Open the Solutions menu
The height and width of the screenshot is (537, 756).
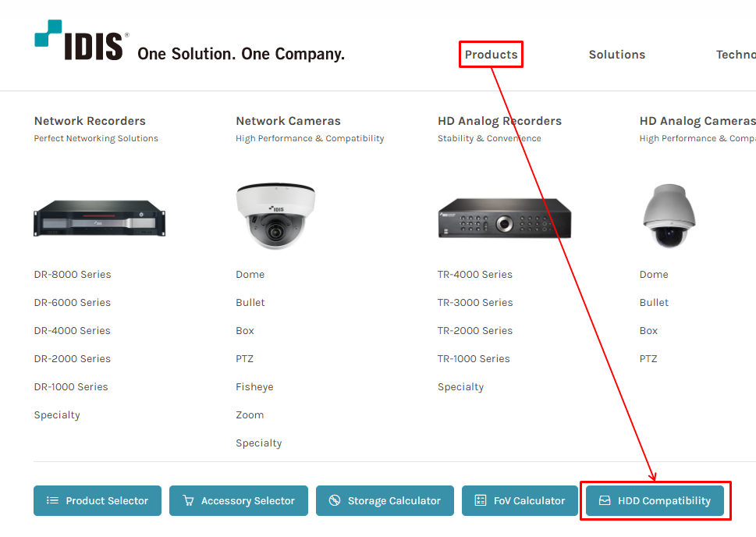pos(616,55)
